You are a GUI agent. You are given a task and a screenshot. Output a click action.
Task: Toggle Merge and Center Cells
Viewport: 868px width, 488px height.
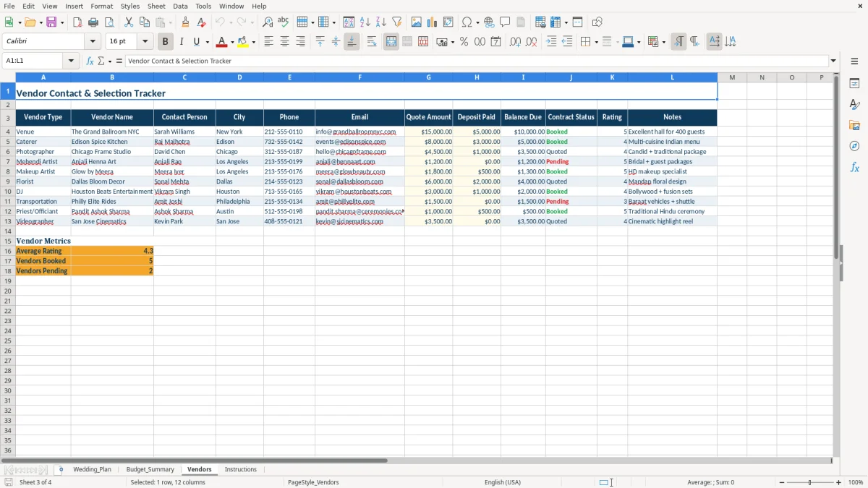pyautogui.click(x=391, y=42)
